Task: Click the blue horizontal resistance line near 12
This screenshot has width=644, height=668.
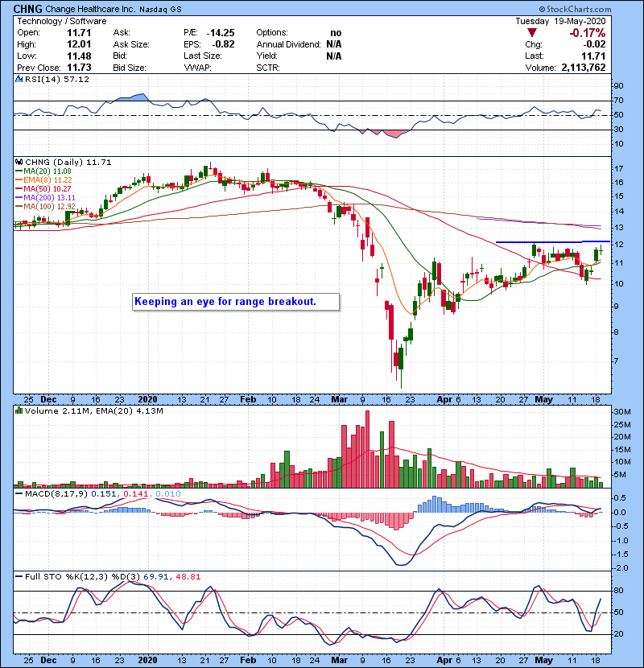Action: [x=553, y=242]
